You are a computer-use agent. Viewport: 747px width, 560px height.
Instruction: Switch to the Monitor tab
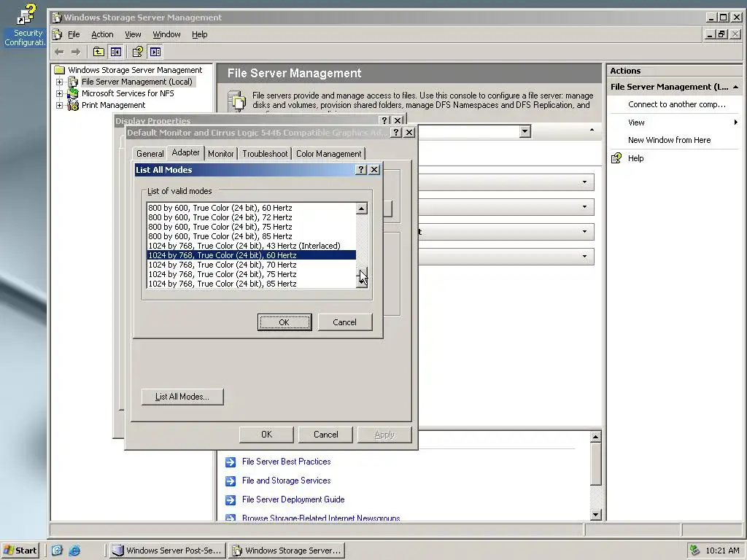pos(220,154)
